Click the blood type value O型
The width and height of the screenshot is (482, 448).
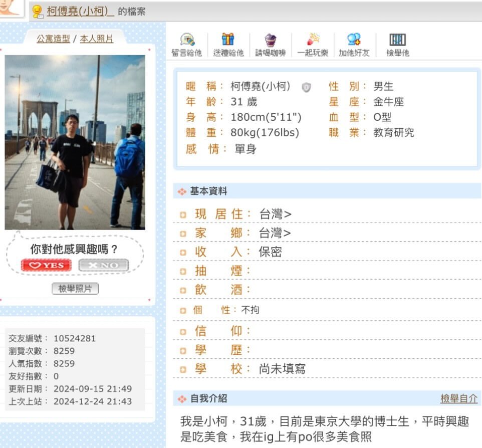point(382,117)
